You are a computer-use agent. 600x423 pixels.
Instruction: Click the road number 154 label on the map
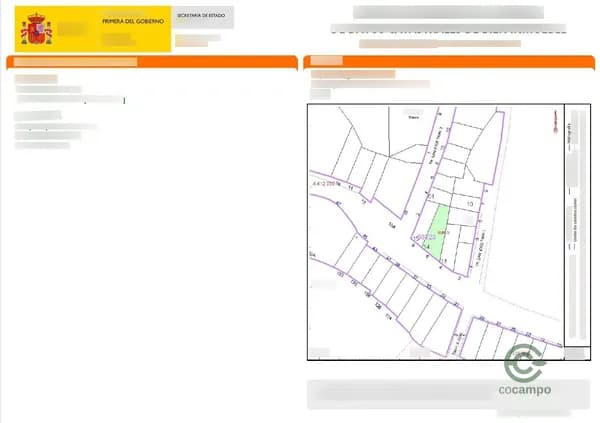pos(391,227)
